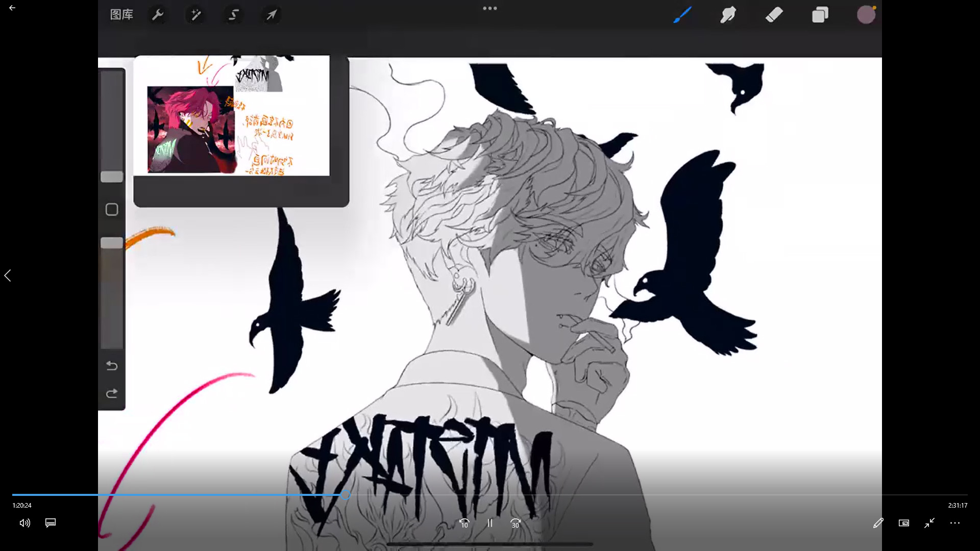Select the Selection S-shaped tool
This screenshot has width=980, height=551.
click(x=234, y=15)
